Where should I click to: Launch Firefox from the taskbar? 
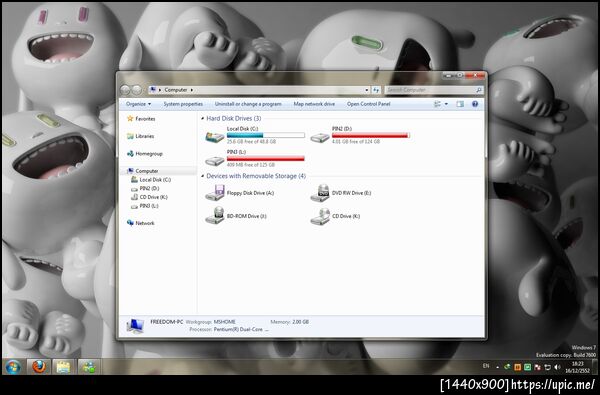[x=39, y=367]
